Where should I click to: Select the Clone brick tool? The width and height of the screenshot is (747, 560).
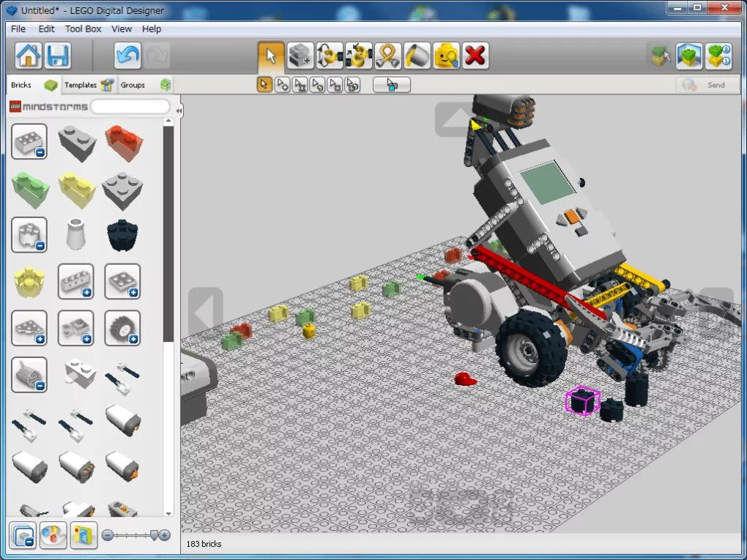300,56
